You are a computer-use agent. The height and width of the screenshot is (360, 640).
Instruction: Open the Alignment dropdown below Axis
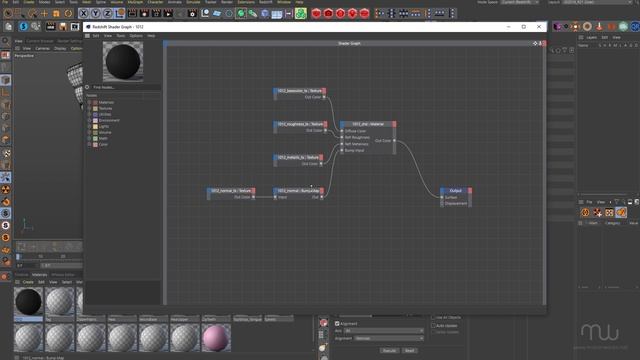coord(389,338)
